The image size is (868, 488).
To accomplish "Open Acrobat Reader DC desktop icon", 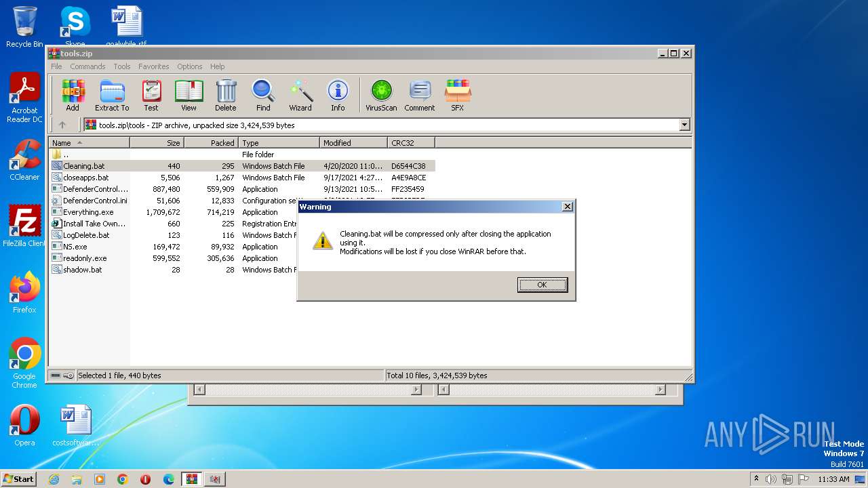I will coord(24,98).
